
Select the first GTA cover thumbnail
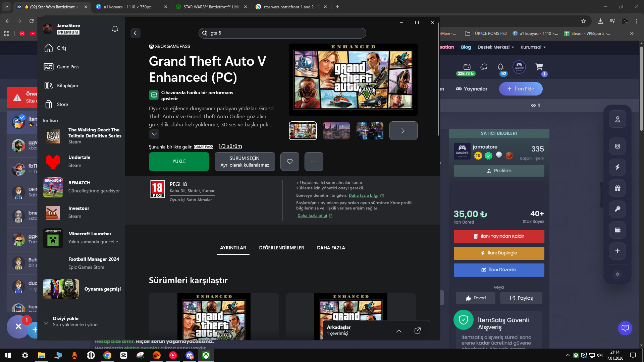click(x=303, y=131)
